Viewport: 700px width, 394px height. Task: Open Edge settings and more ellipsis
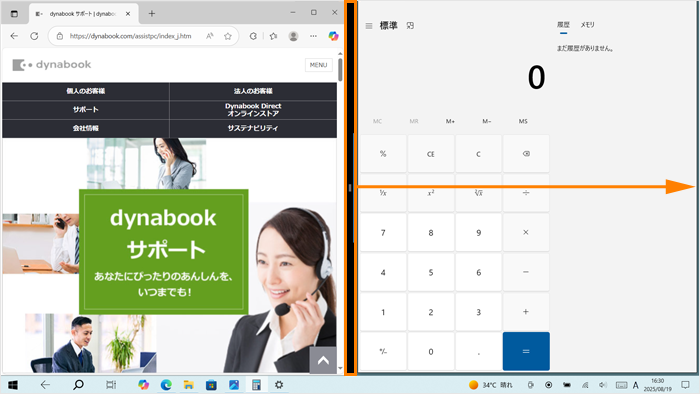tap(313, 36)
